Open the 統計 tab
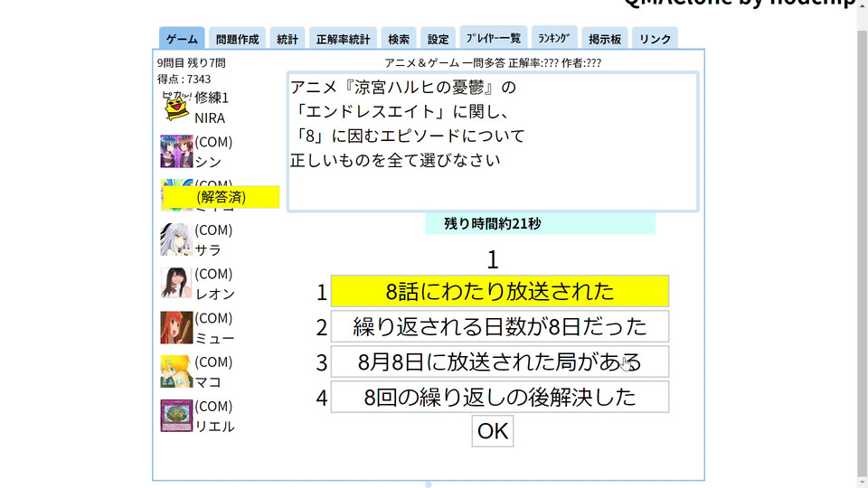Screen dimensions: 868x488 coord(288,39)
